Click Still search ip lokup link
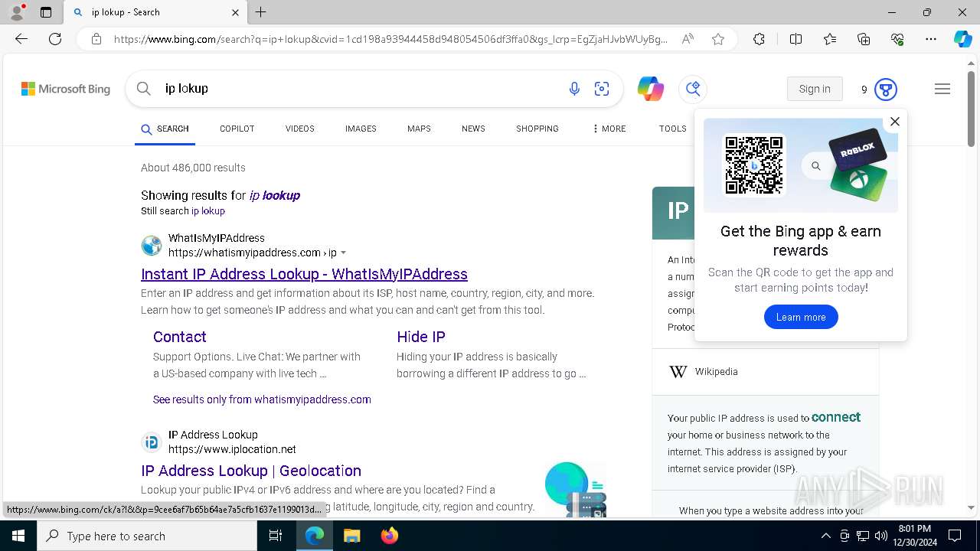Viewport: 980px width, 551px height. point(208,211)
